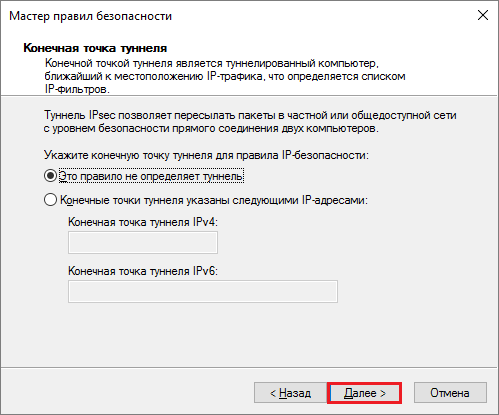
Task: Focus the Конечная точка туннеля IPv6 address field
Action: tap(203, 292)
